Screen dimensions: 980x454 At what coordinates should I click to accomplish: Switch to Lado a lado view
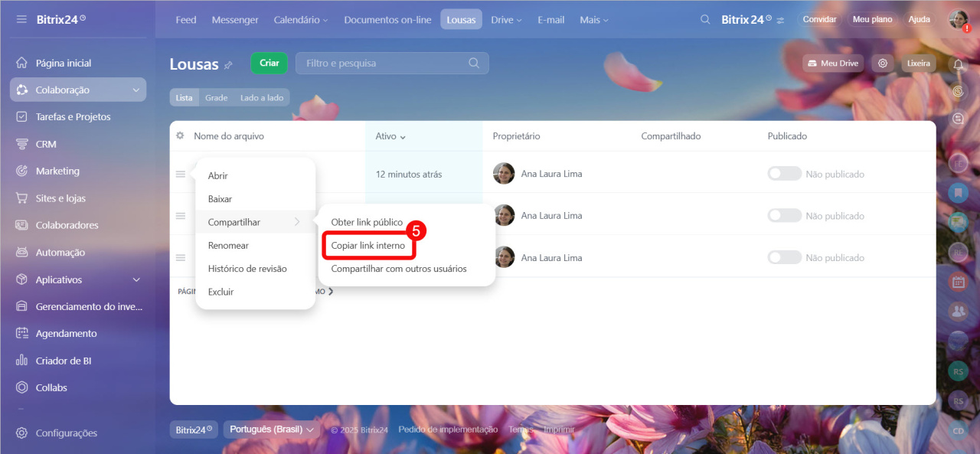(262, 98)
